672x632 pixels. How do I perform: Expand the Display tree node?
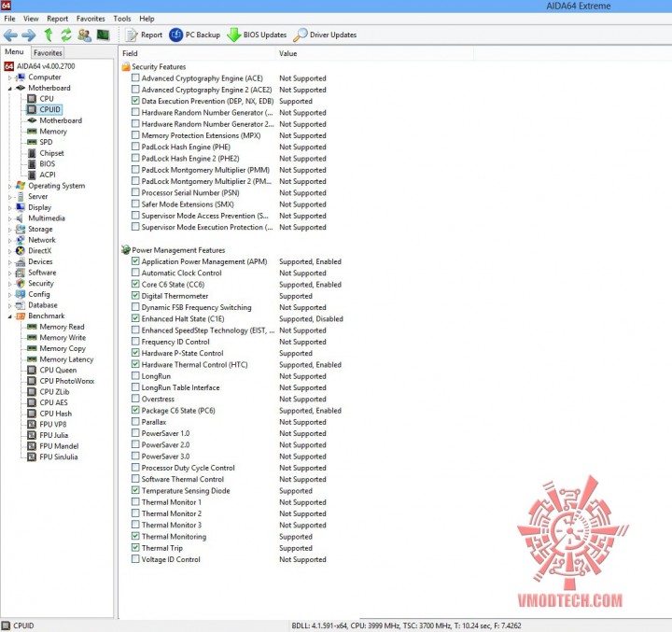[x=10, y=207]
